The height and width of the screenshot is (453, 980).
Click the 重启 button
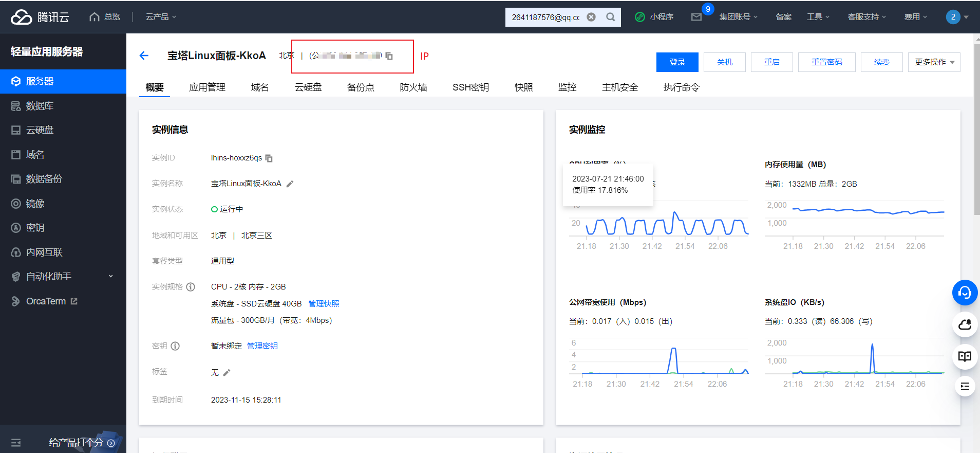772,62
